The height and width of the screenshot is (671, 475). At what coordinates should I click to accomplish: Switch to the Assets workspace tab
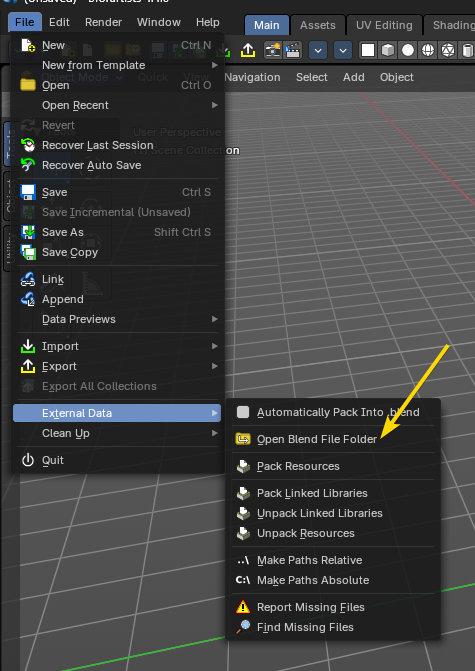tap(318, 25)
